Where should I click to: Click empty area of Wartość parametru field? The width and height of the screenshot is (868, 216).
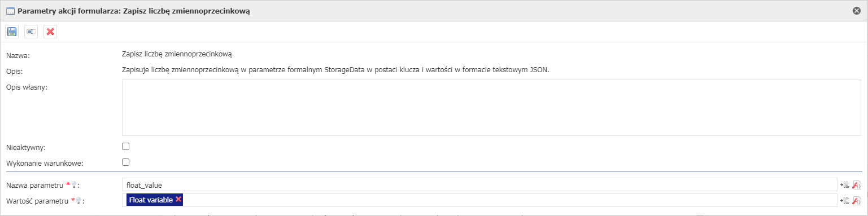[508, 200]
